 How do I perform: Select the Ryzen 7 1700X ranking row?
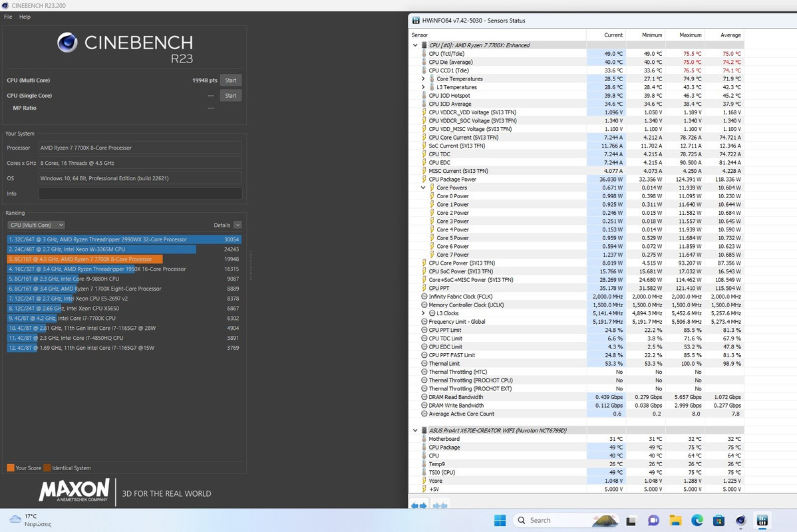coord(124,289)
